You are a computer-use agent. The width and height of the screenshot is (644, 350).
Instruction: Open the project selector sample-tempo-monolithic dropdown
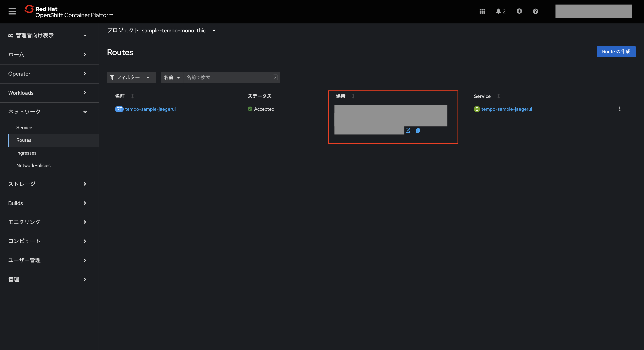[161, 30]
